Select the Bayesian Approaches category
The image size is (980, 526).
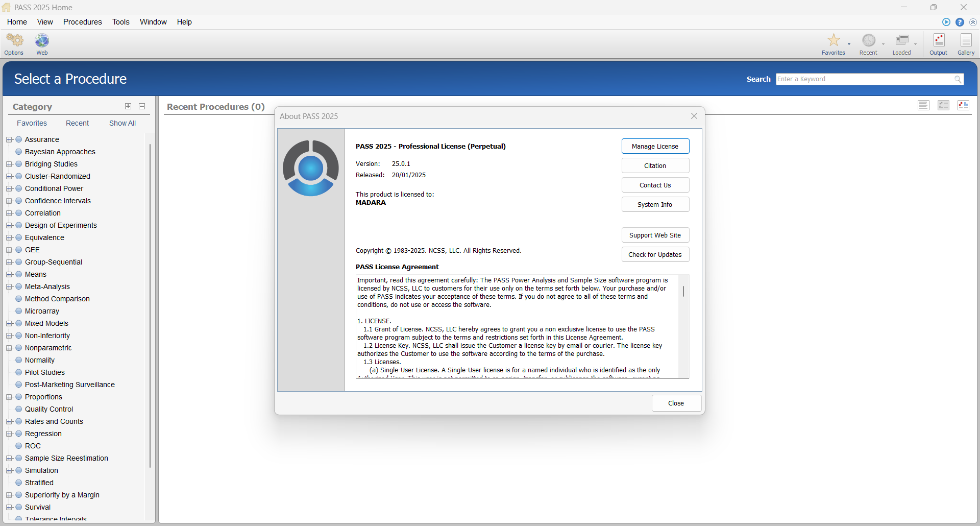coord(60,152)
